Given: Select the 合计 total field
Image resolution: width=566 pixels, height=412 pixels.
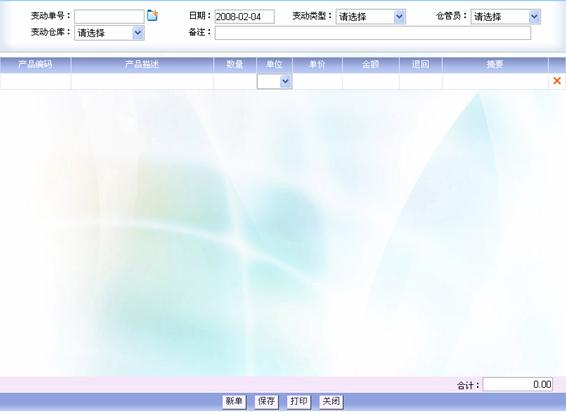Looking at the screenshot, I should 518,384.
